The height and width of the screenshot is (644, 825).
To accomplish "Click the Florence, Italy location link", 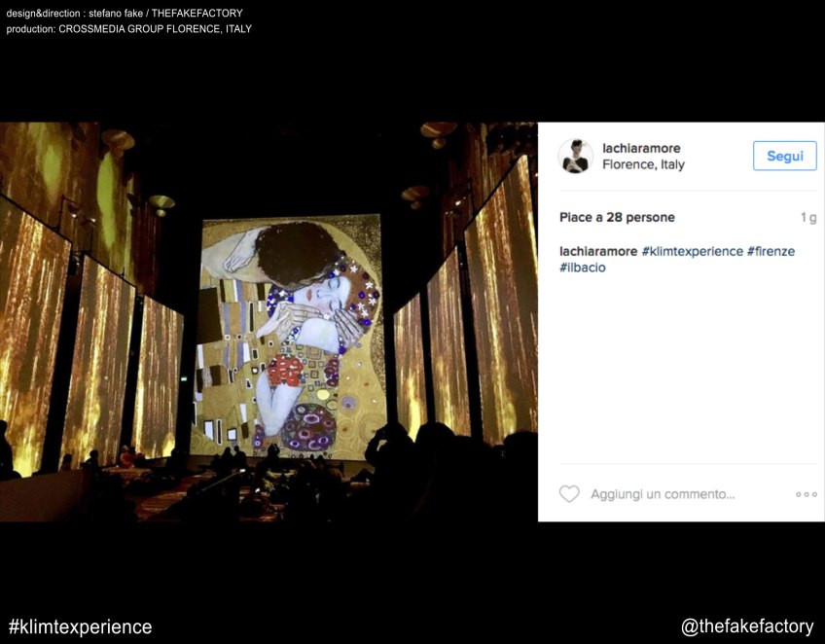I will tap(643, 164).
